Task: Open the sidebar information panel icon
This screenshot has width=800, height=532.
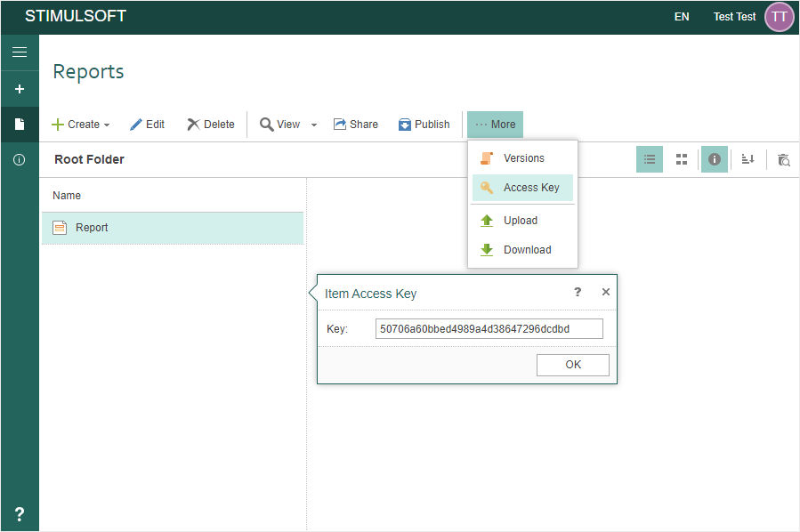Action: point(20,159)
